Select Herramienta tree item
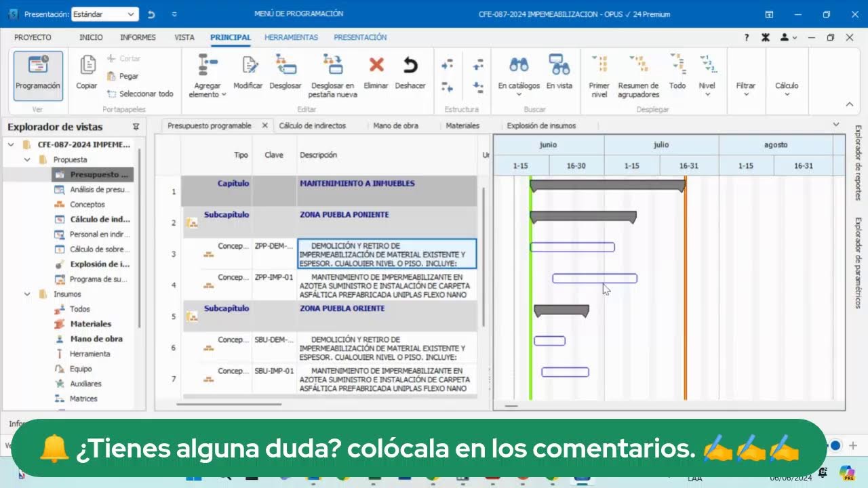The image size is (868, 488). pyautogui.click(x=90, y=354)
